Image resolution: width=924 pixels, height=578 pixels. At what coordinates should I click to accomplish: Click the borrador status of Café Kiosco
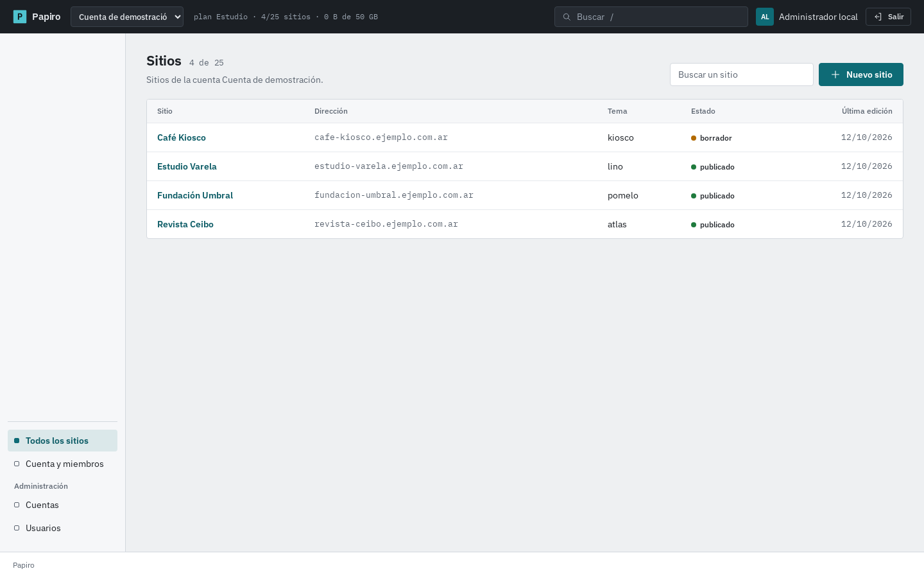pos(712,138)
